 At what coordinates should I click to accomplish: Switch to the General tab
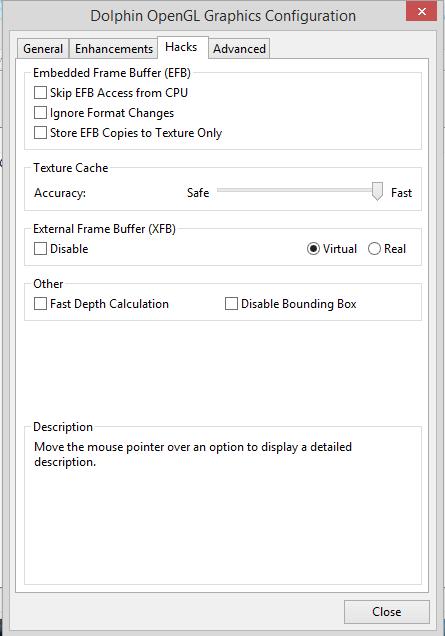point(43,49)
